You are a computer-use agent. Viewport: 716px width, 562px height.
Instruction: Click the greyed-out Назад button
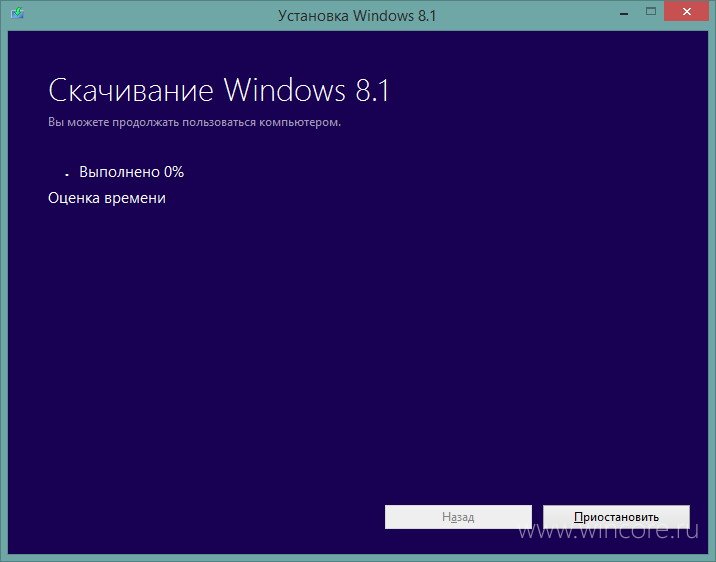click(x=458, y=517)
